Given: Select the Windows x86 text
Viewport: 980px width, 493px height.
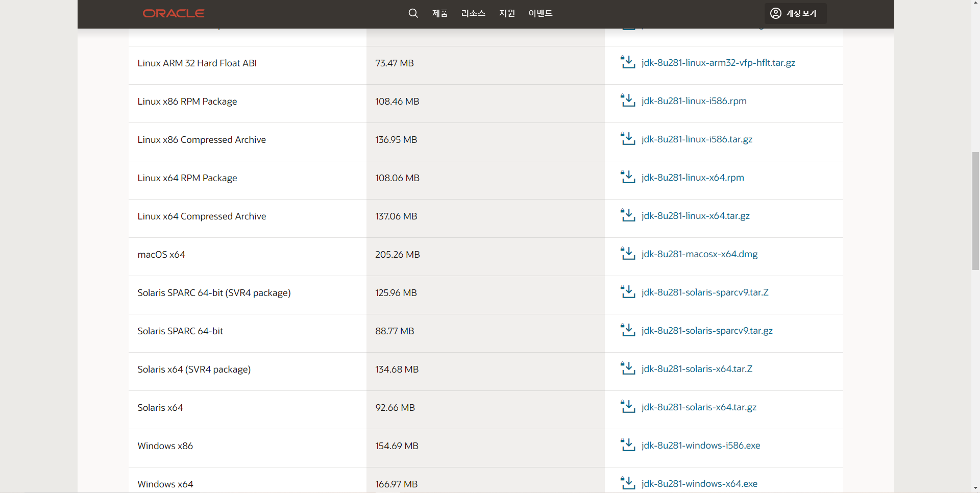Looking at the screenshot, I should click(165, 446).
